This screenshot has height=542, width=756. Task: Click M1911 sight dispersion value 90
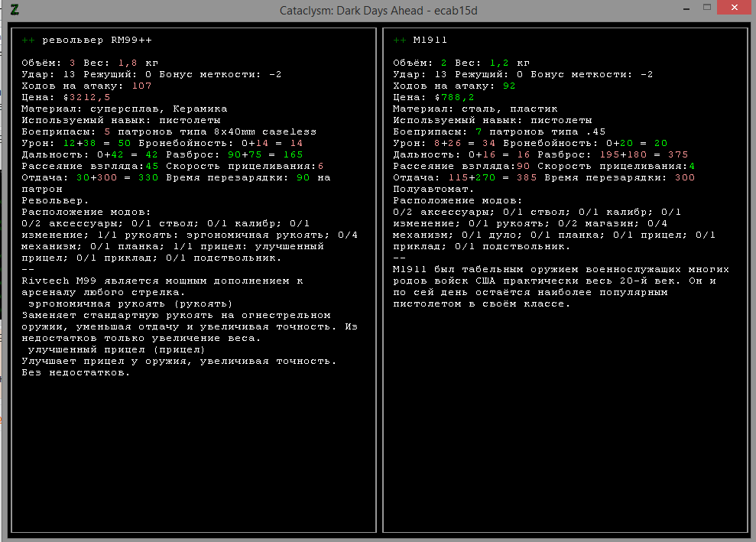pos(523,167)
